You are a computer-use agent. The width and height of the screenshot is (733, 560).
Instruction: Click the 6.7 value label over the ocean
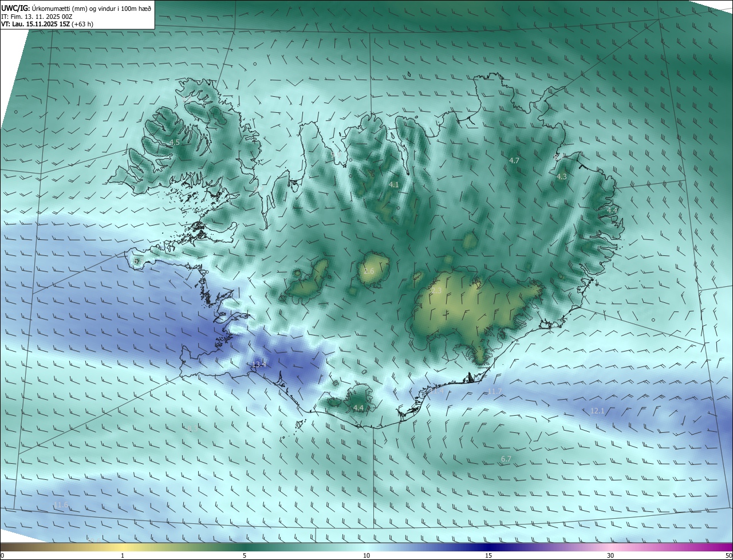506,459
